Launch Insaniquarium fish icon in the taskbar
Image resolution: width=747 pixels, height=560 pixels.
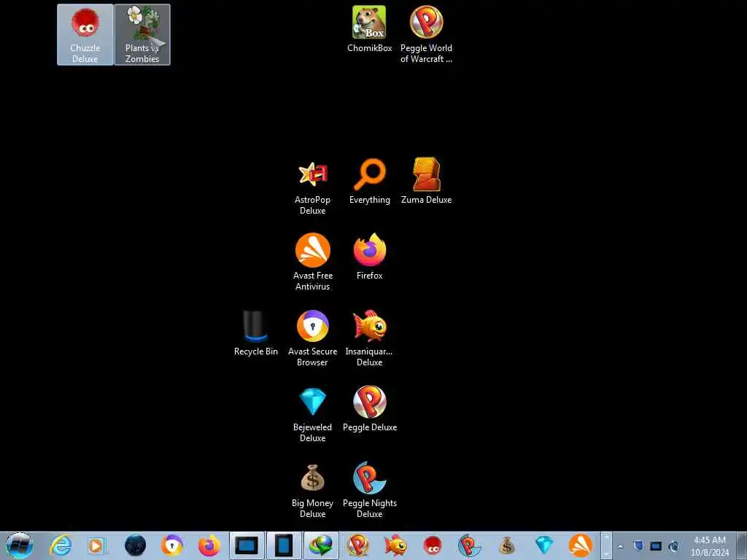[x=395, y=545]
